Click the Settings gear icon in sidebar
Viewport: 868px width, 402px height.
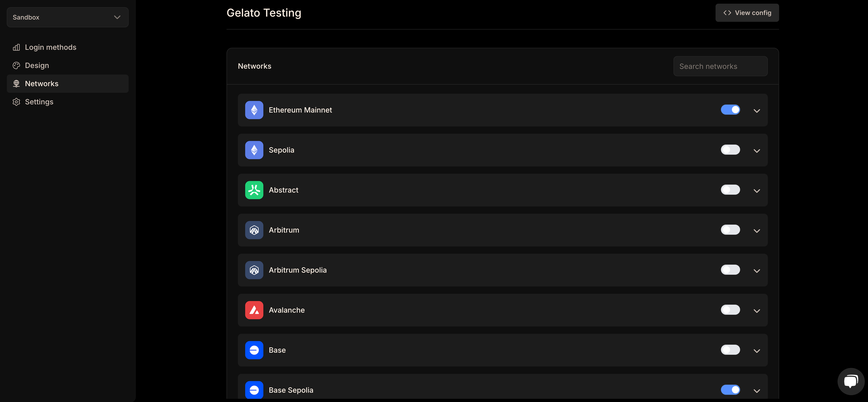(16, 102)
